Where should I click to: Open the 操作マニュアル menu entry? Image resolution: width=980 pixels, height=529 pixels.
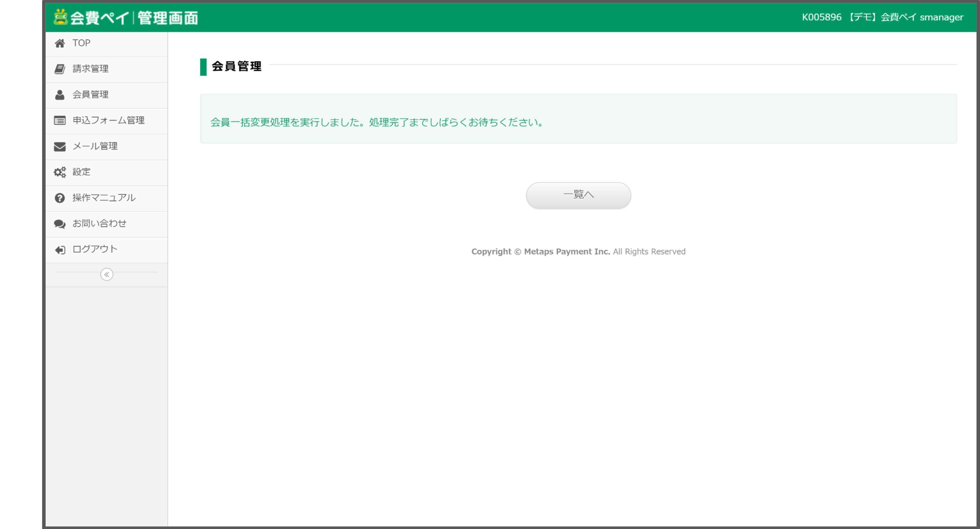pos(104,197)
